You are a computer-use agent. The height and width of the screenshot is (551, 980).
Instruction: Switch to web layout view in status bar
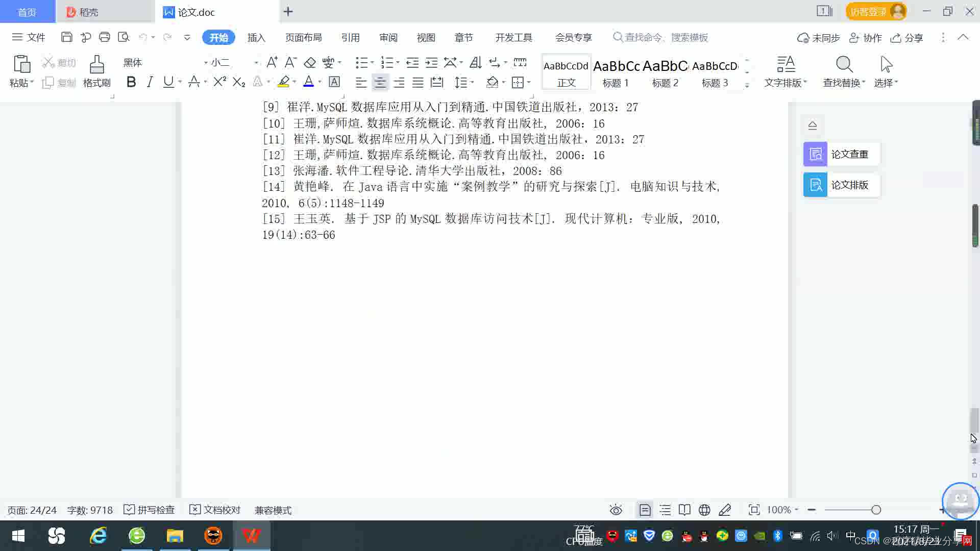click(704, 510)
